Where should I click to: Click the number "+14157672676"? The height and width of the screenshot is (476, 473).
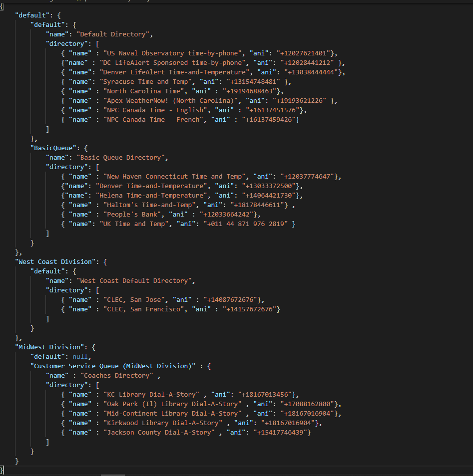pos(249,309)
